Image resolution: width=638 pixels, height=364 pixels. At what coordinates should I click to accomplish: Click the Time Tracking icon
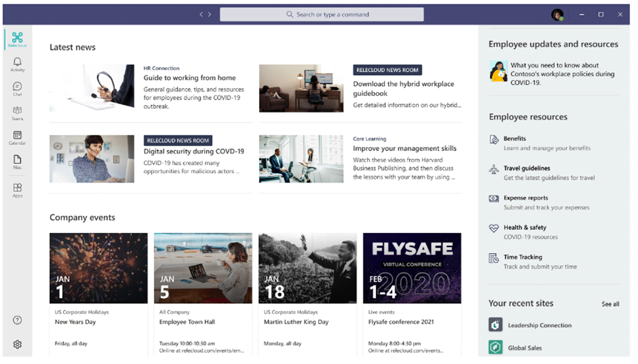[494, 258]
